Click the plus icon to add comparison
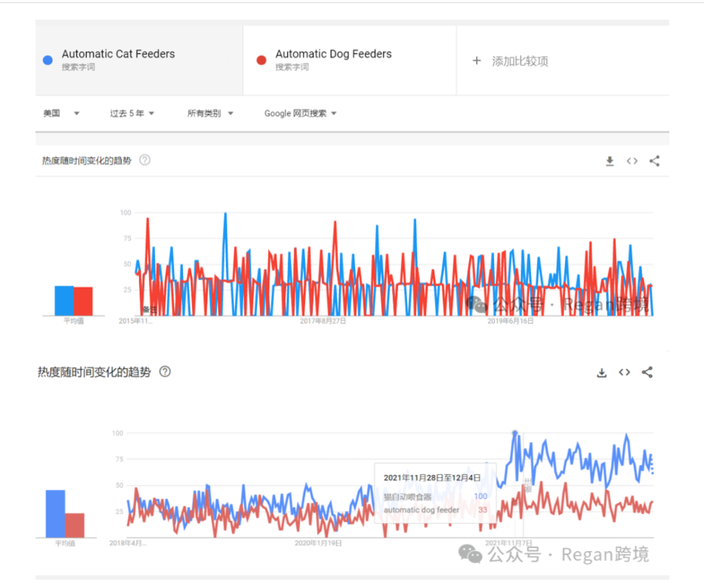Image resolution: width=704 pixels, height=588 pixels. point(477,61)
